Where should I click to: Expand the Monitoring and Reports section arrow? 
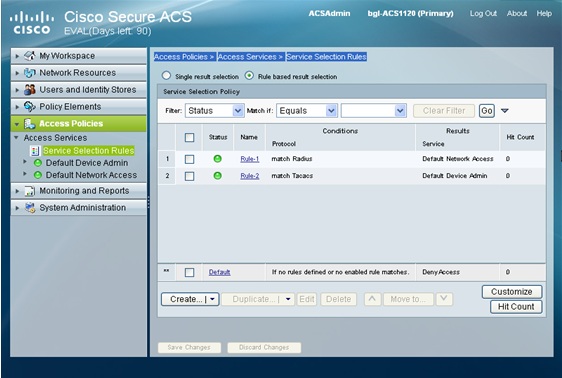tap(17, 191)
